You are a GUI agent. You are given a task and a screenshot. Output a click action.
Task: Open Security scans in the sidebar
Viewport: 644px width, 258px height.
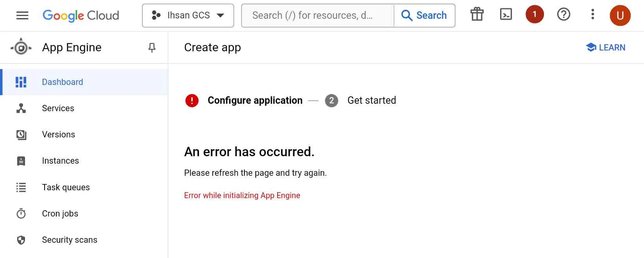[x=84, y=240]
